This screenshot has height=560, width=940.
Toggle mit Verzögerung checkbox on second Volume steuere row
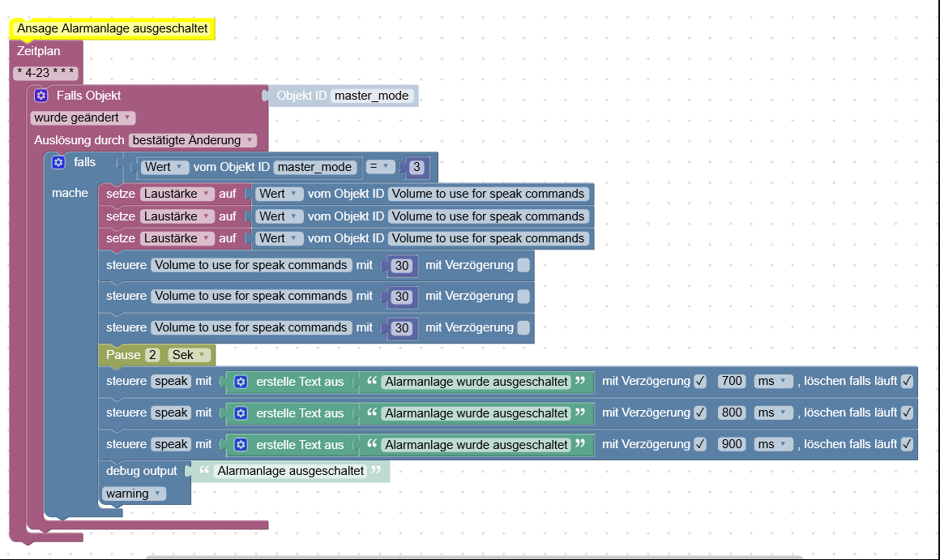(523, 296)
